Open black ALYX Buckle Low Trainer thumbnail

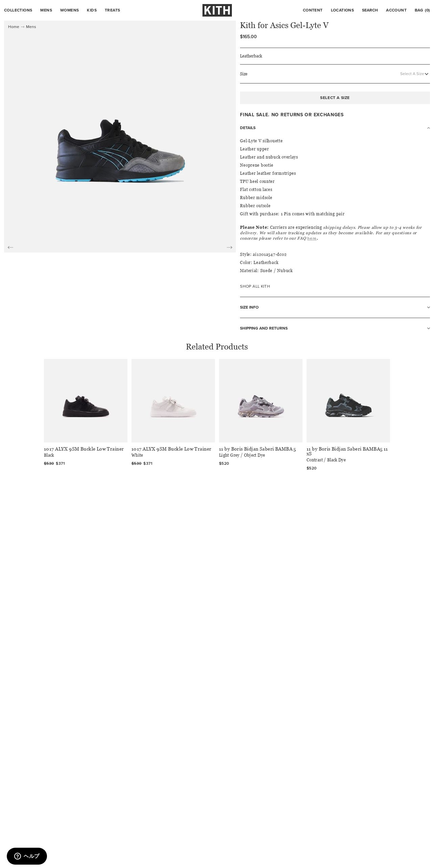86,401
